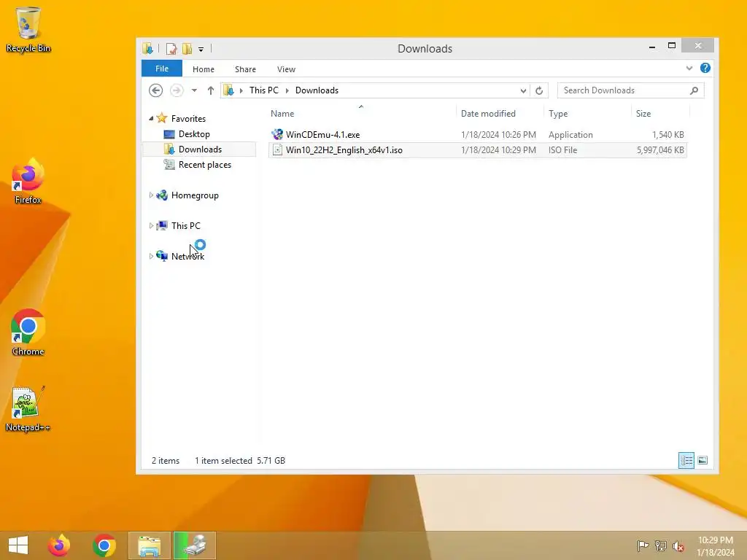Open the address bar history dropdown
747x560 pixels.
point(523,90)
